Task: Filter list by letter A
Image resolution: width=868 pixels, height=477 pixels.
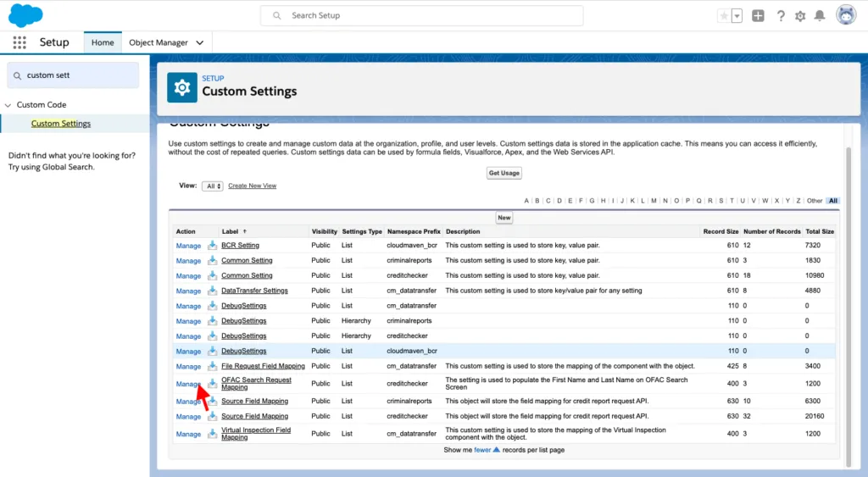Action: click(x=526, y=201)
